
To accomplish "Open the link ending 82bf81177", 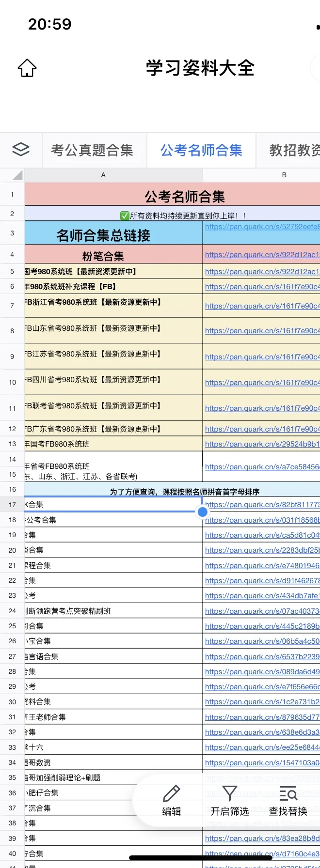I will (x=262, y=505).
